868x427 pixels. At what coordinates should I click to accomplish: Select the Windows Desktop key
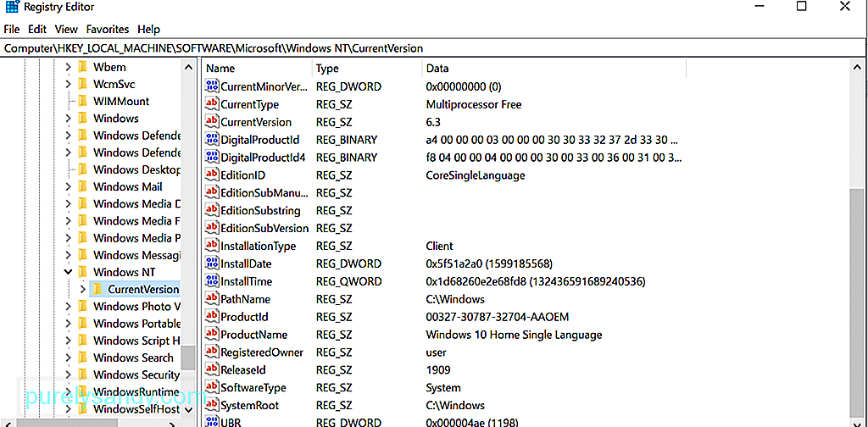point(136,169)
